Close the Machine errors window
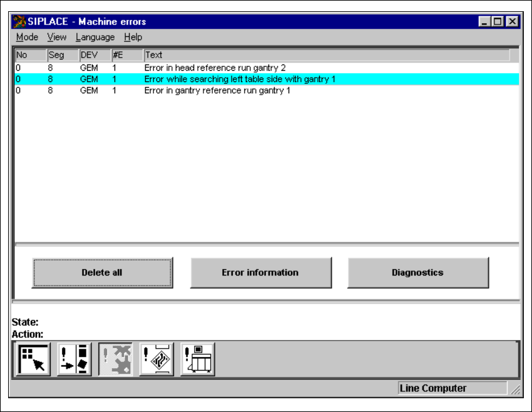532x412 pixels. coord(513,22)
